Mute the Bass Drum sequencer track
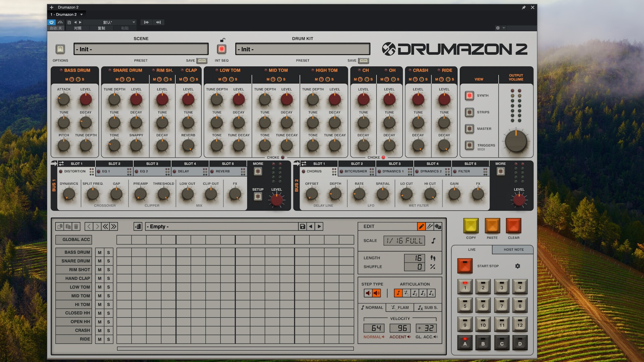 (x=100, y=252)
